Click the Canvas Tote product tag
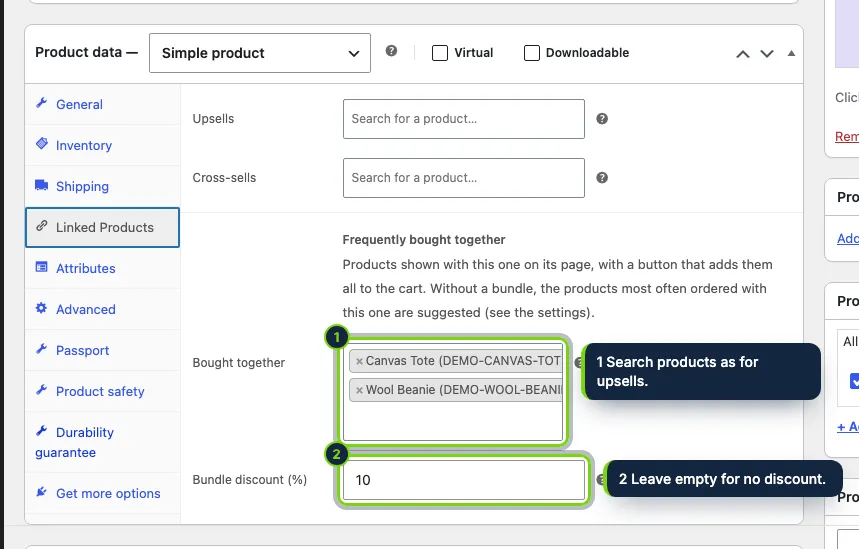The height and width of the screenshot is (549, 859). coord(456,361)
